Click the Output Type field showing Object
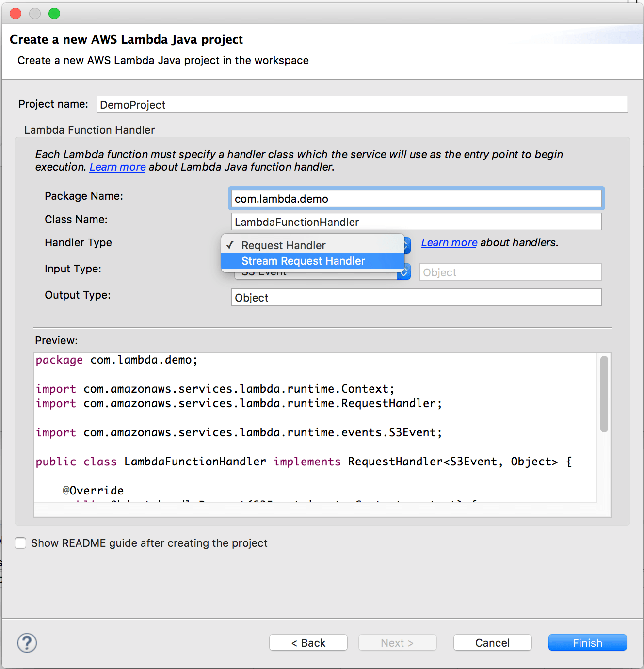644x669 pixels. [416, 297]
